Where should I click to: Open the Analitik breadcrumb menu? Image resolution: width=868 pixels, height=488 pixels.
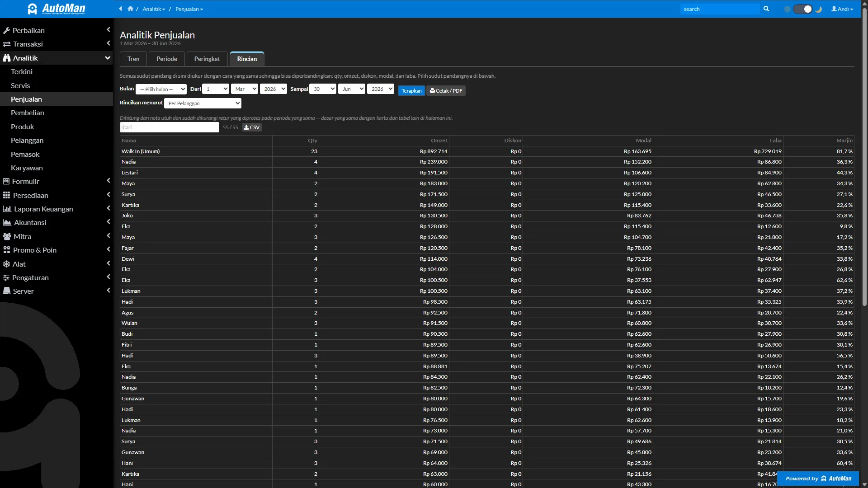click(154, 9)
